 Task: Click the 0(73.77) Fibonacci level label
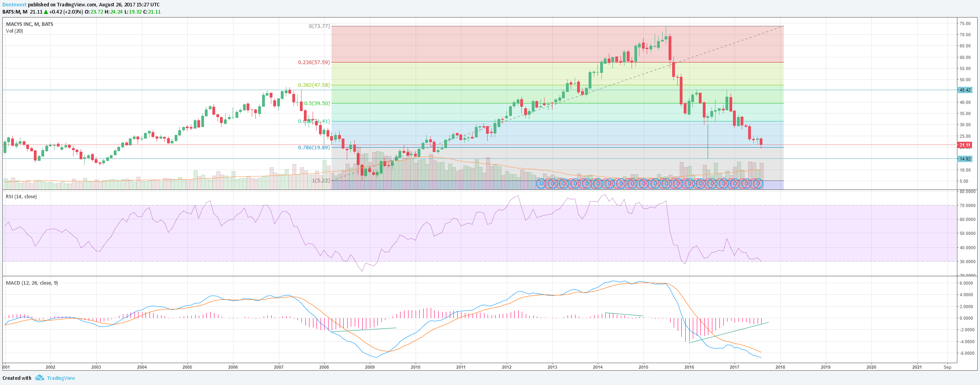click(x=319, y=26)
